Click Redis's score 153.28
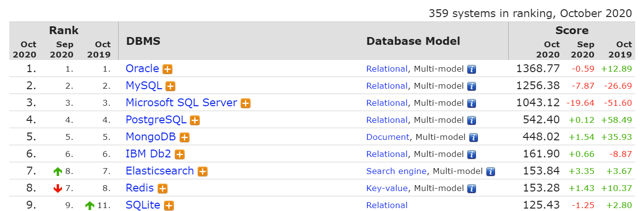Image resolution: width=644 pixels, height=211 pixels. [x=541, y=188]
